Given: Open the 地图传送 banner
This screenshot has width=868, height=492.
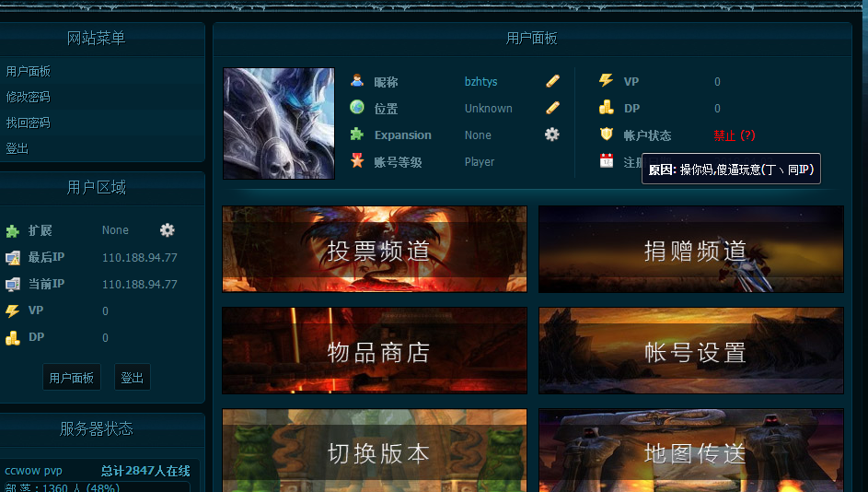Looking at the screenshot, I should pyautogui.click(x=691, y=451).
